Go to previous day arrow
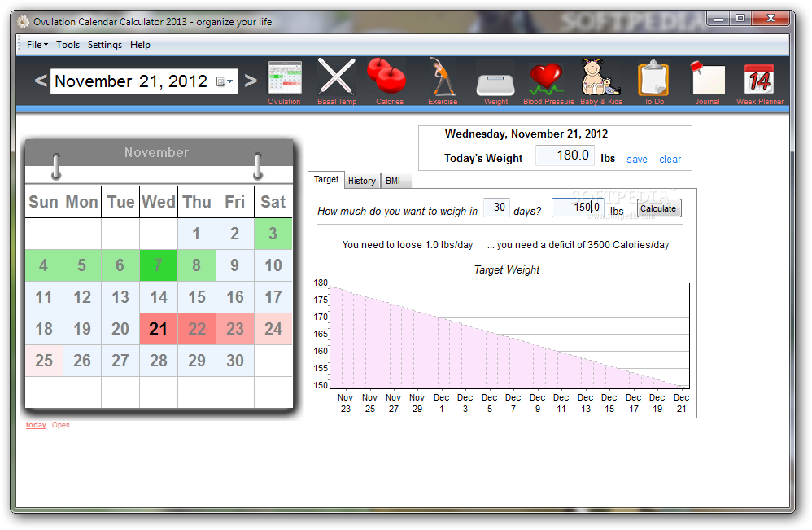The width and height of the screenshot is (812, 530). click(x=41, y=81)
